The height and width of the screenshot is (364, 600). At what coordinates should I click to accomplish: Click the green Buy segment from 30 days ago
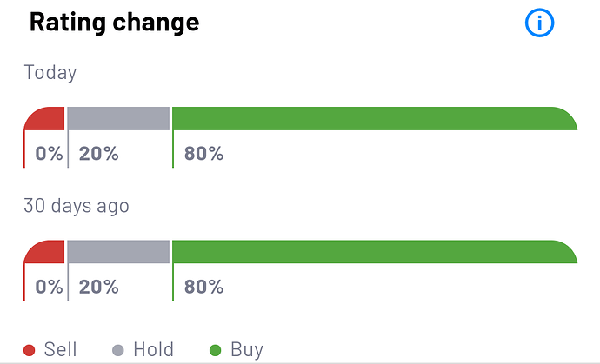point(374,252)
